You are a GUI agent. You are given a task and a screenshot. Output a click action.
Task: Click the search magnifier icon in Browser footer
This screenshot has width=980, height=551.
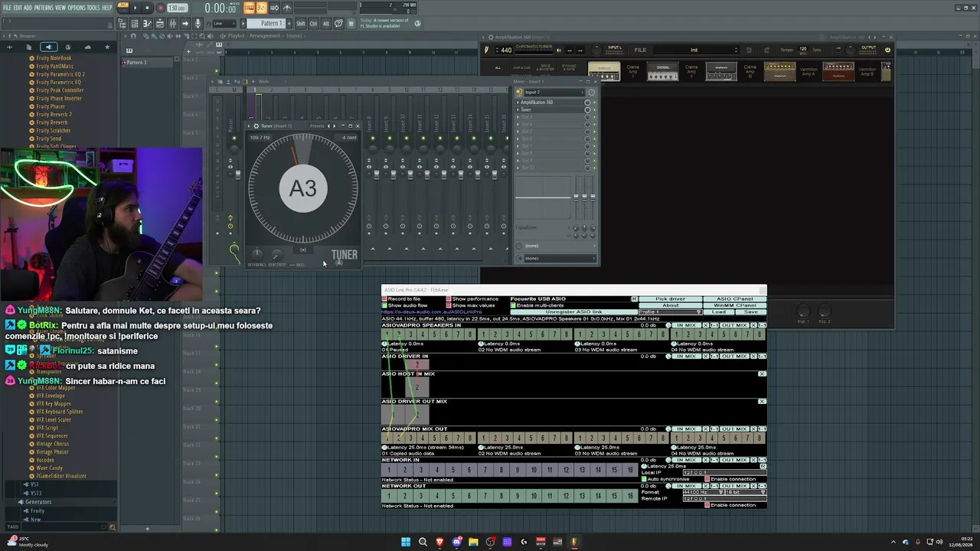[113, 527]
